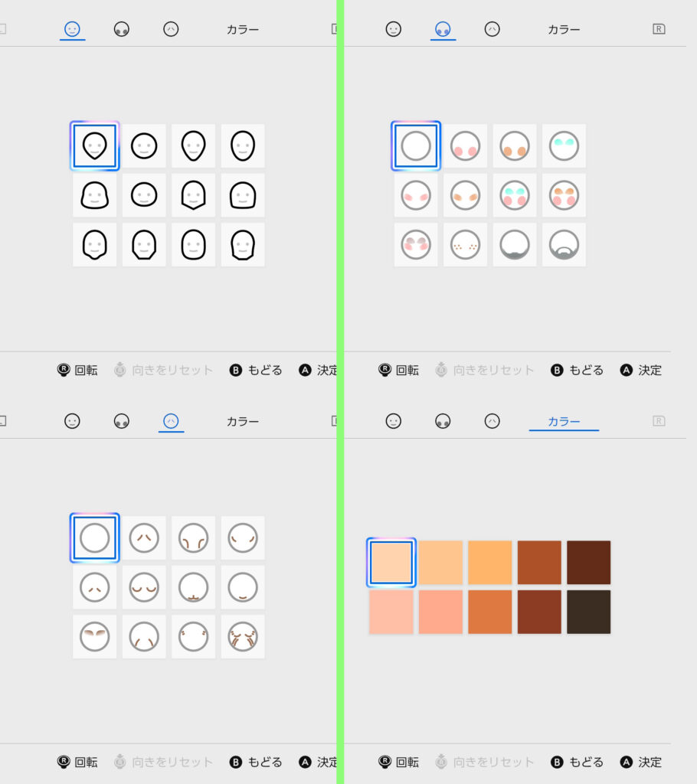697x784 pixels.
Task: Select the highlighted blank no-wrinkles option
Action: click(94, 538)
